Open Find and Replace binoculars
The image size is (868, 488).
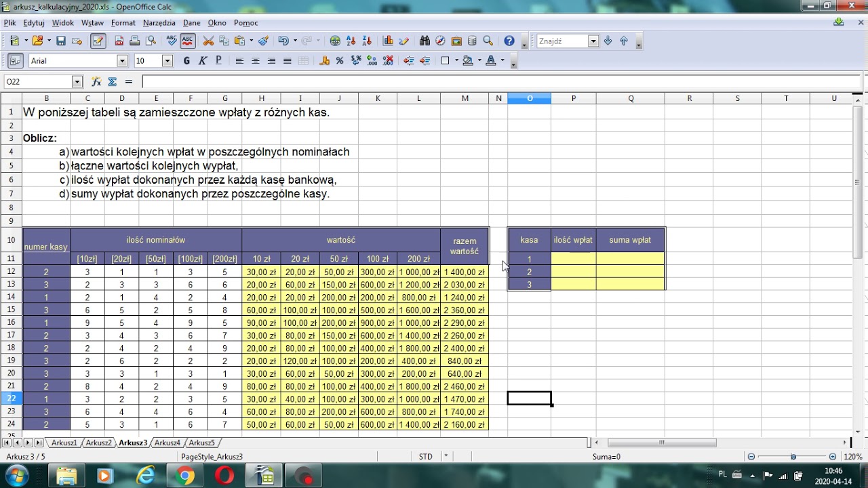point(425,41)
